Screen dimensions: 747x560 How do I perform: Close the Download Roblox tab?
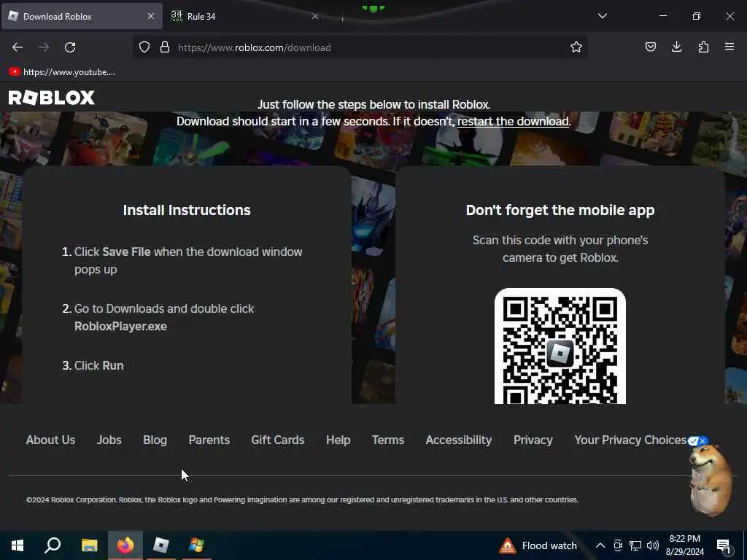pyautogui.click(x=151, y=17)
